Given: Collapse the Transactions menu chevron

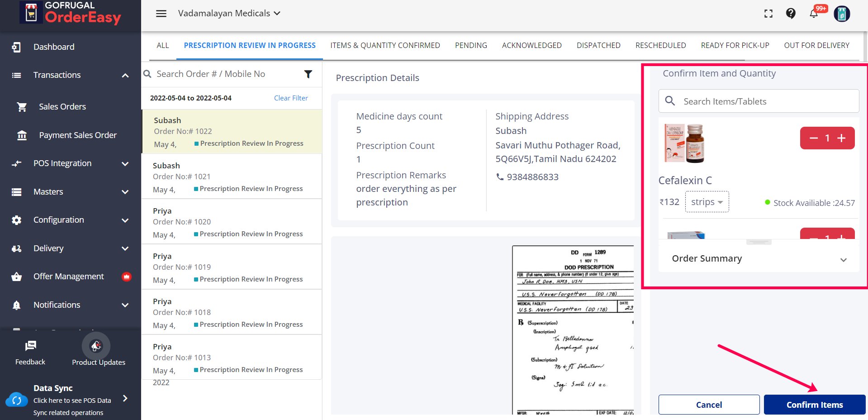Looking at the screenshot, I should pyautogui.click(x=125, y=75).
